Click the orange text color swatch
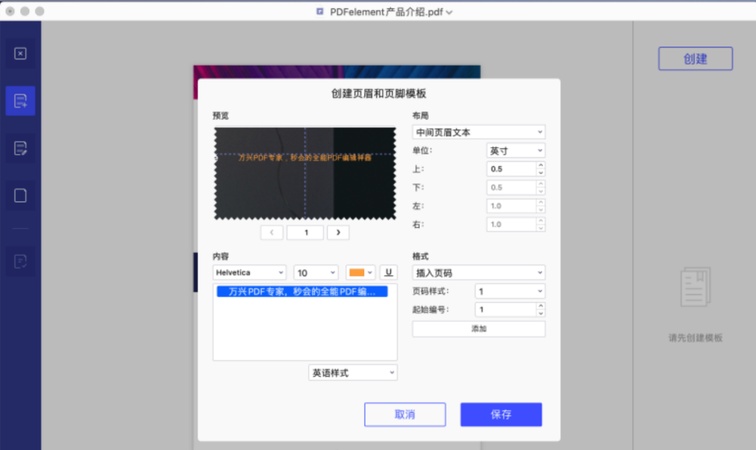Viewport: 756px width, 450px height. pos(357,273)
